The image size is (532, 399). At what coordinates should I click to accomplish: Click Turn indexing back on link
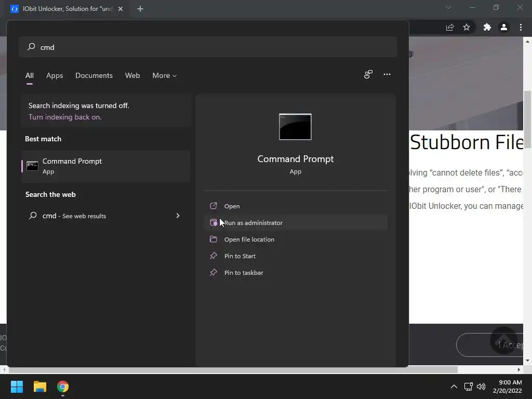pos(65,117)
